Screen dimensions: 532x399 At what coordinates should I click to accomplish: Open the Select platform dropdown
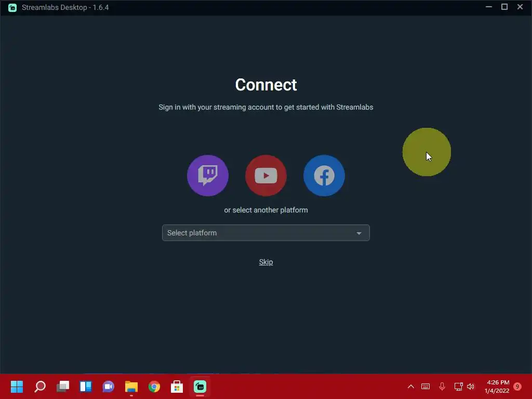point(265,233)
